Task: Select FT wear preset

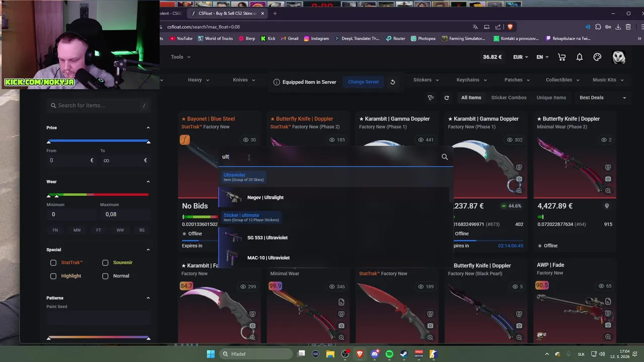Action: [x=99, y=230]
